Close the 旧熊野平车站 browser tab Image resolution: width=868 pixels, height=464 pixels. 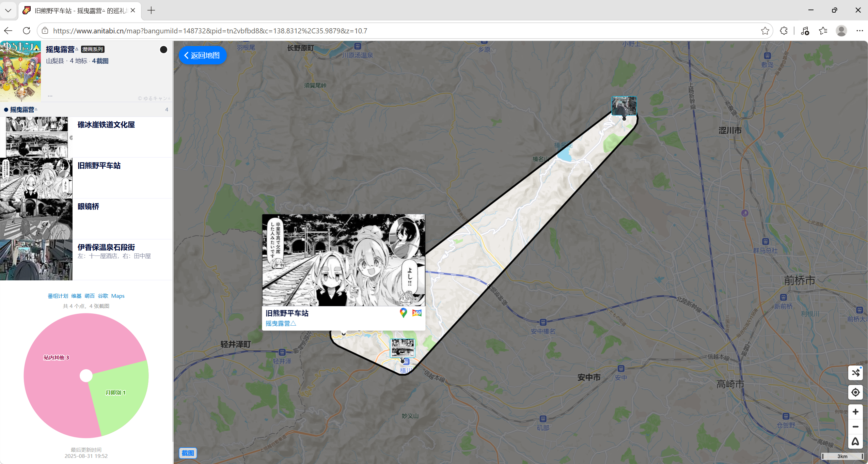[133, 11]
